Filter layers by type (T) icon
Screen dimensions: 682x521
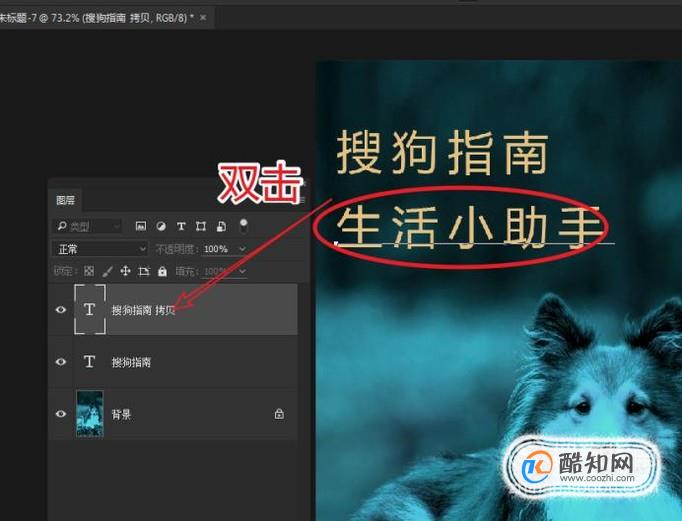[x=181, y=226]
